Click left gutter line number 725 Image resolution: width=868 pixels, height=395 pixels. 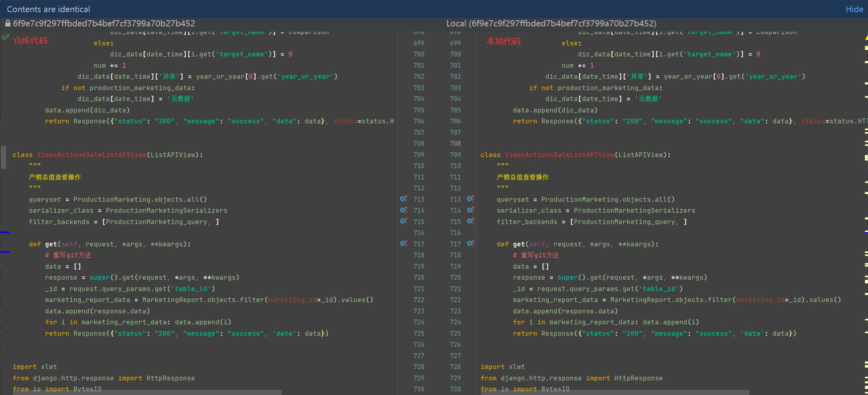(419, 333)
